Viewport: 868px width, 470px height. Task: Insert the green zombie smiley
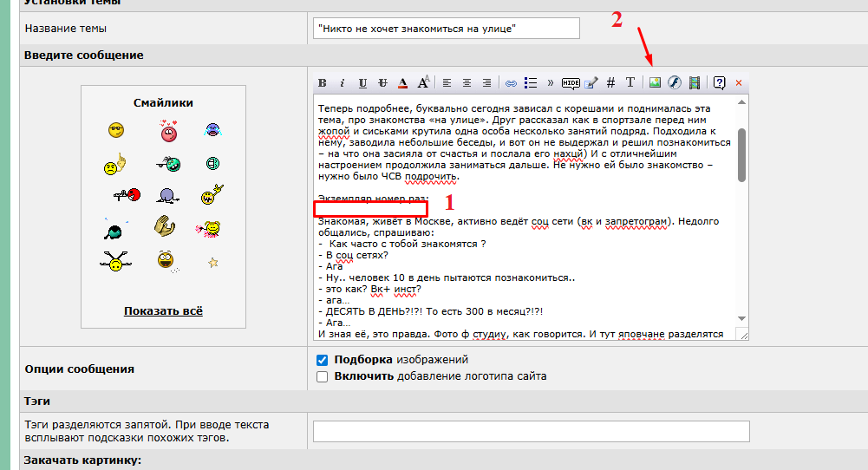click(169, 163)
